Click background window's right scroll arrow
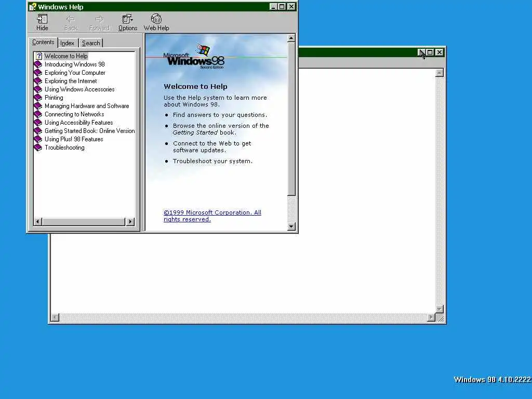The height and width of the screenshot is (399, 532). (431, 317)
